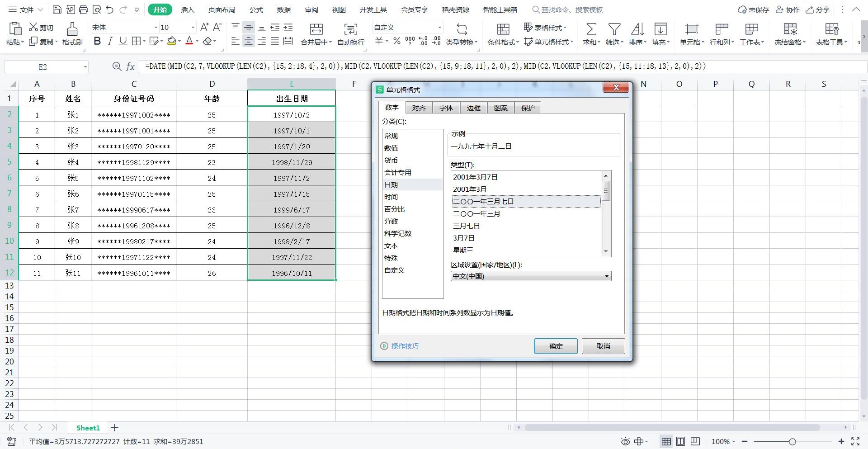Click the Sort (排序) icon
Screen dimensions: 868x449
coord(637,29)
